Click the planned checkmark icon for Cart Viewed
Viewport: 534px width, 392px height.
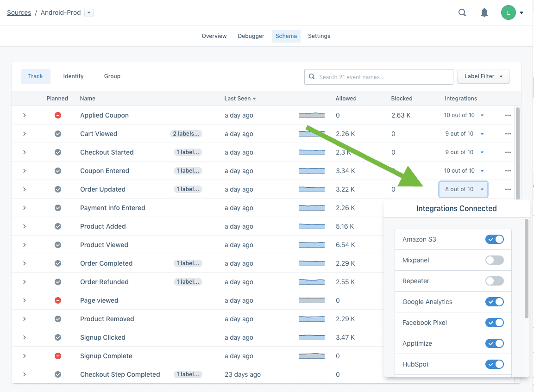click(x=57, y=134)
